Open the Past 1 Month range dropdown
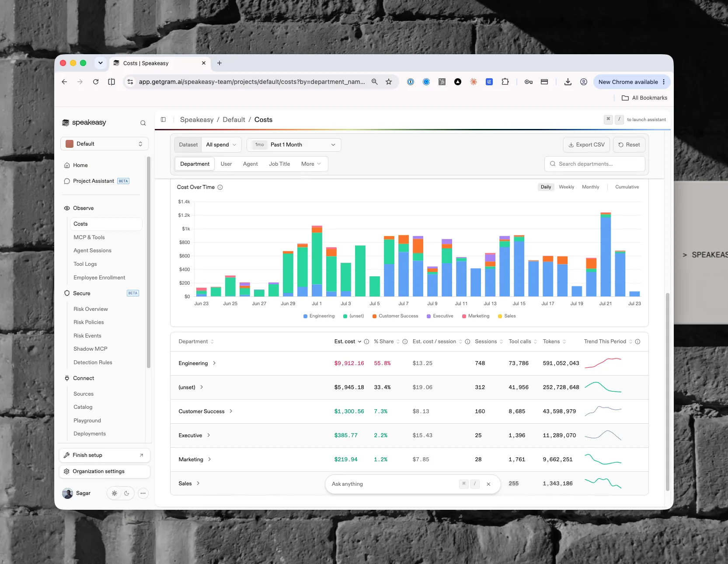Image resolution: width=728 pixels, height=564 pixels. 294,145
